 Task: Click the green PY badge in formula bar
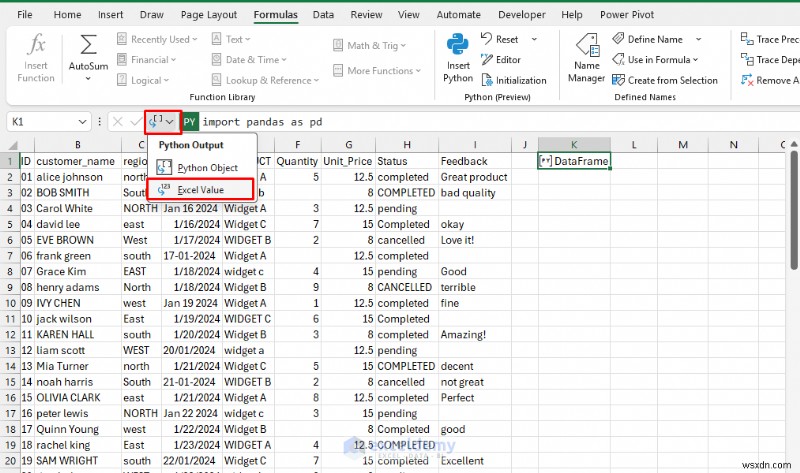190,122
